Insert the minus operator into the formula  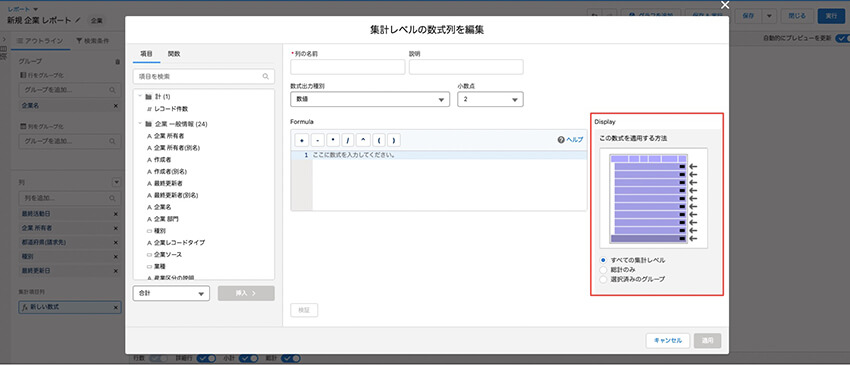point(317,140)
